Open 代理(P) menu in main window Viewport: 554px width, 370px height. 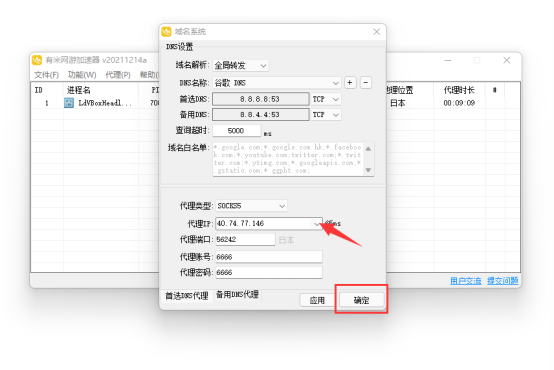coord(118,75)
